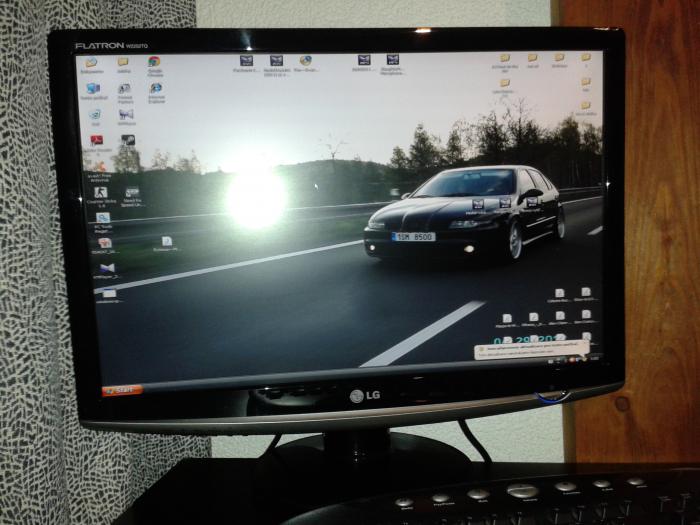The width and height of the screenshot is (700, 525).
Task: Select the first folder in the top-right group
Action: pos(505,58)
